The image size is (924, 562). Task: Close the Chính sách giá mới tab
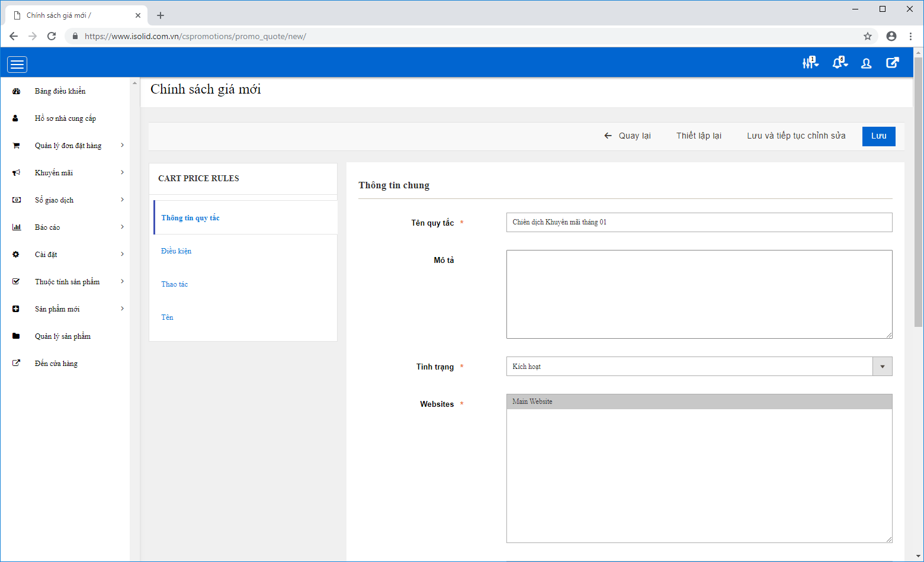(x=138, y=15)
